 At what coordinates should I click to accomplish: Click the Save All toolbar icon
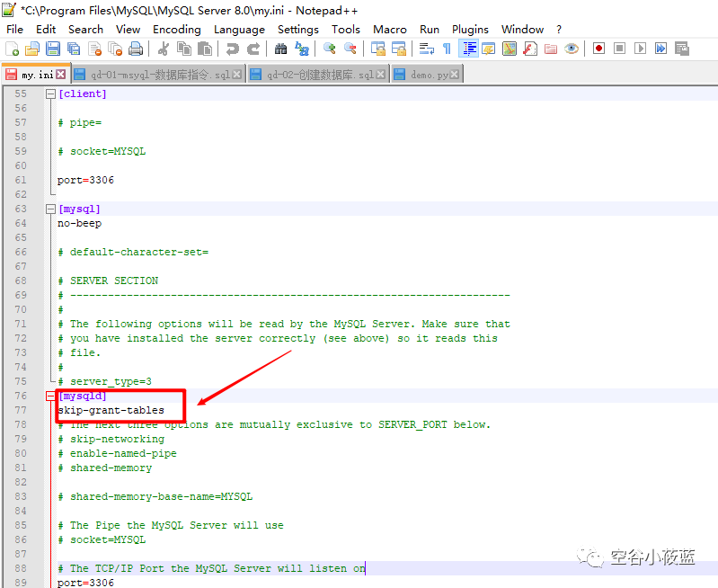click(74, 49)
